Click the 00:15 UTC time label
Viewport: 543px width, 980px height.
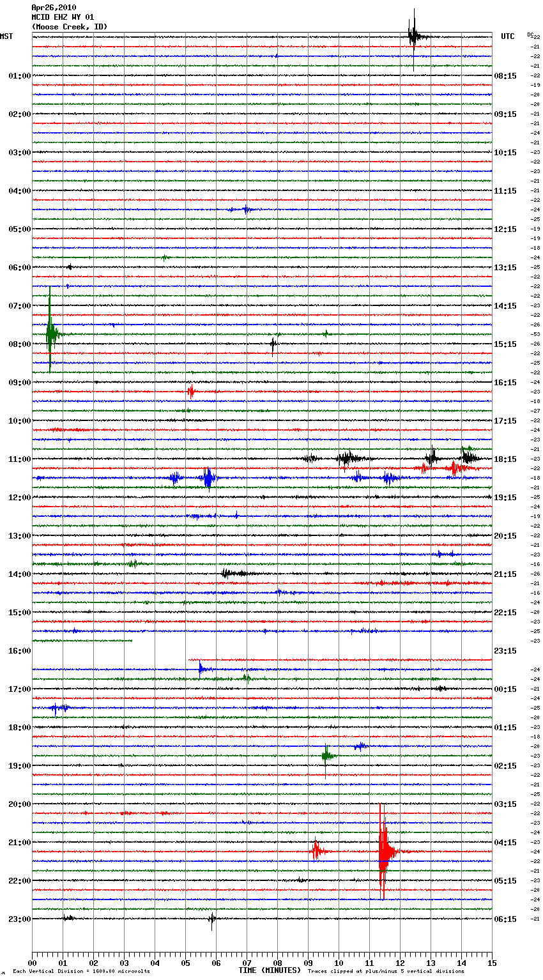(505, 689)
